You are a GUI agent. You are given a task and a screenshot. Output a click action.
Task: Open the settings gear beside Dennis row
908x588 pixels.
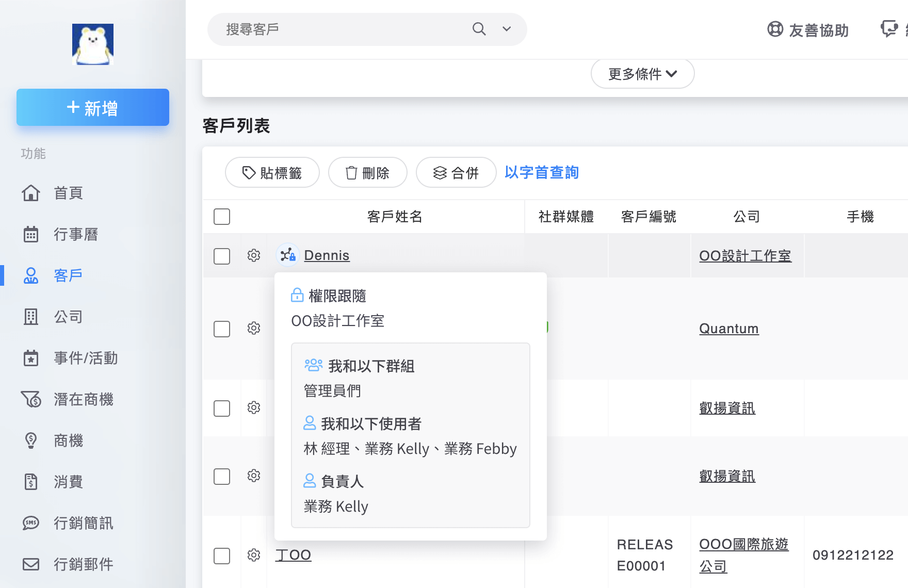(253, 255)
